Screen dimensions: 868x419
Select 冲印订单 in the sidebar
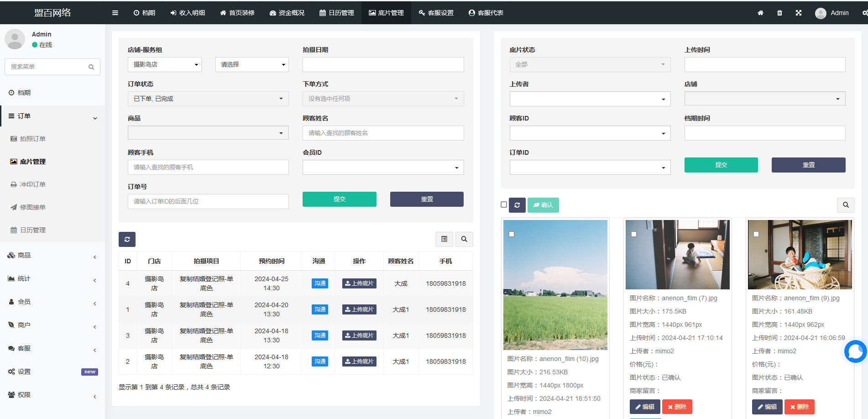pos(32,184)
